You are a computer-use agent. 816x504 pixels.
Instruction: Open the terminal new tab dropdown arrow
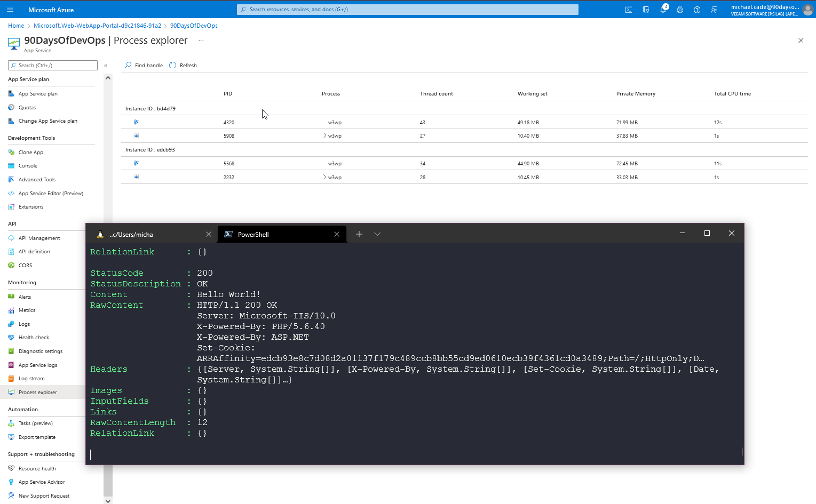pos(377,234)
